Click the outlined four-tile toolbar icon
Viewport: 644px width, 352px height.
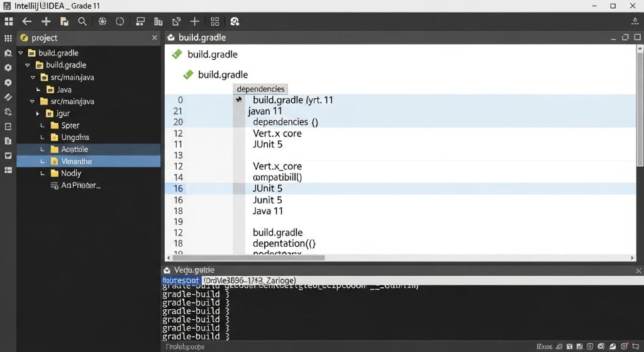pyautogui.click(x=215, y=21)
